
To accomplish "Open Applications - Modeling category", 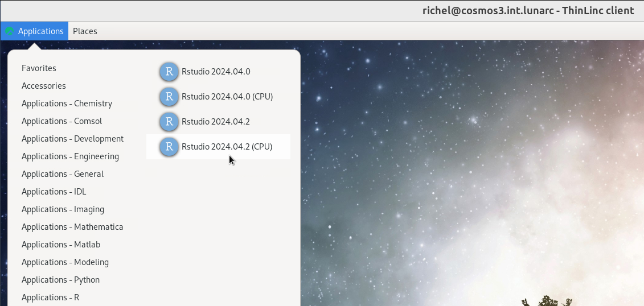I will (x=65, y=262).
